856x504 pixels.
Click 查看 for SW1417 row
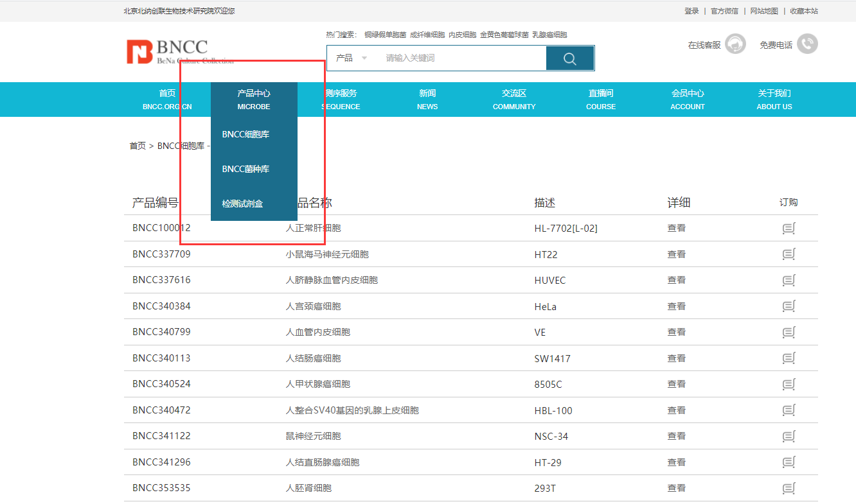(676, 358)
